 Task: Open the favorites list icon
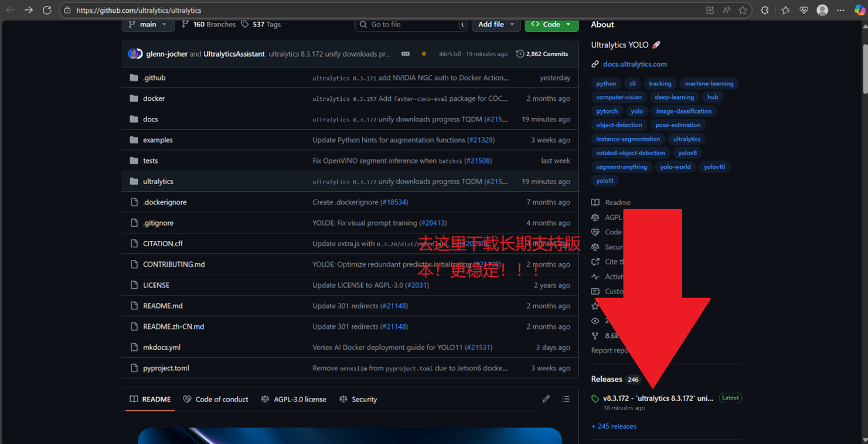(x=785, y=10)
